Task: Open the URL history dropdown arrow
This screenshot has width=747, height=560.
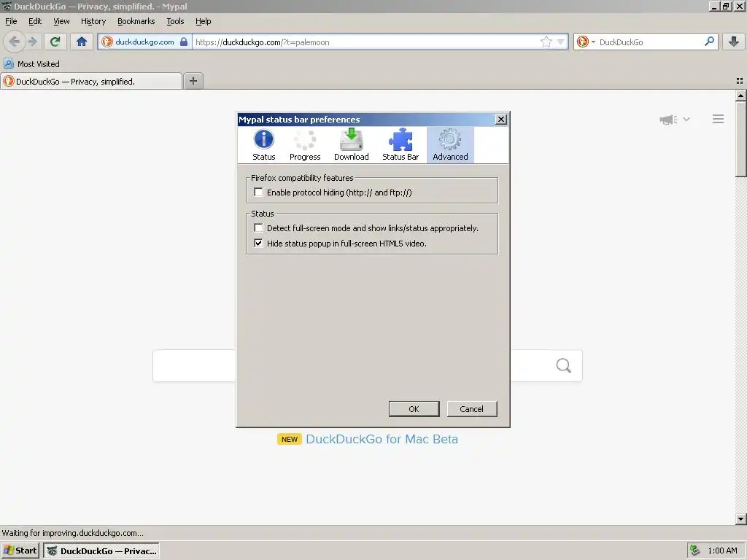Action: tap(561, 42)
